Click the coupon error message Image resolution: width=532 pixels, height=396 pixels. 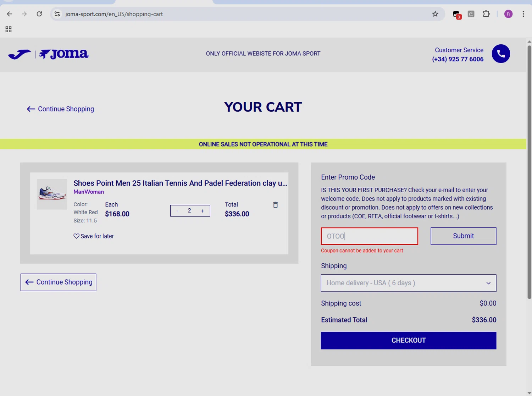[362, 251]
